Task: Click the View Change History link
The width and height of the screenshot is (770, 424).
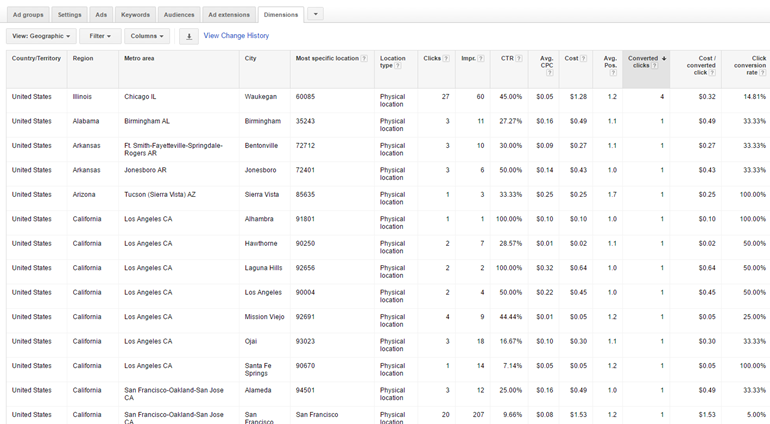Action: click(x=236, y=36)
